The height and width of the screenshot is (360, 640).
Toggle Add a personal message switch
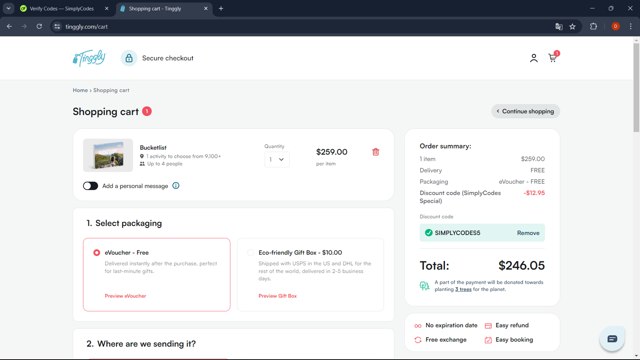90,186
